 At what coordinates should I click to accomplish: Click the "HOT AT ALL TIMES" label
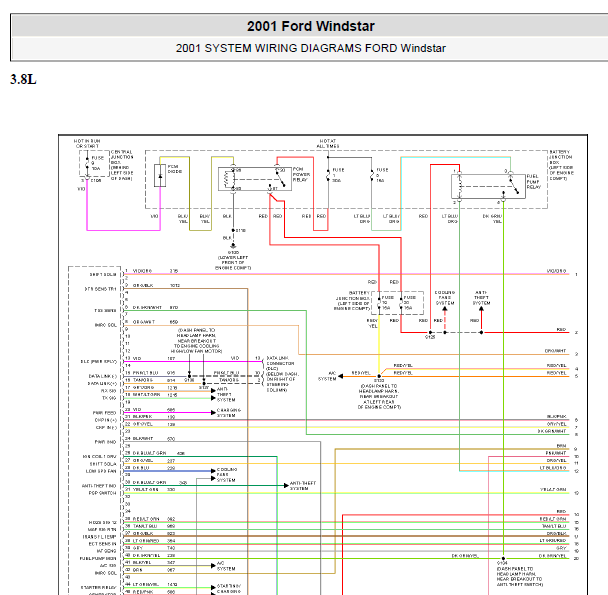pyautogui.click(x=328, y=144)
